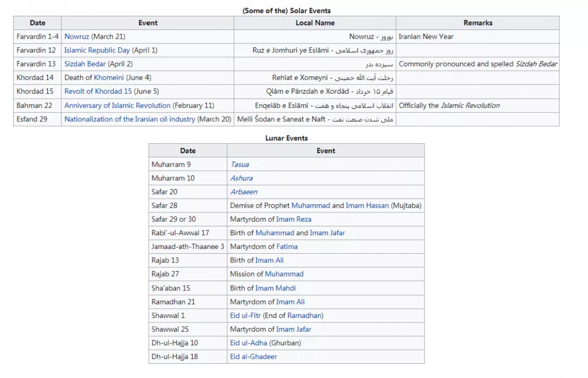Select the 'Jamaad-ath-Thaanee 3' date cell
The height and width of the screenshot is (378, 588).
point(188,247)
